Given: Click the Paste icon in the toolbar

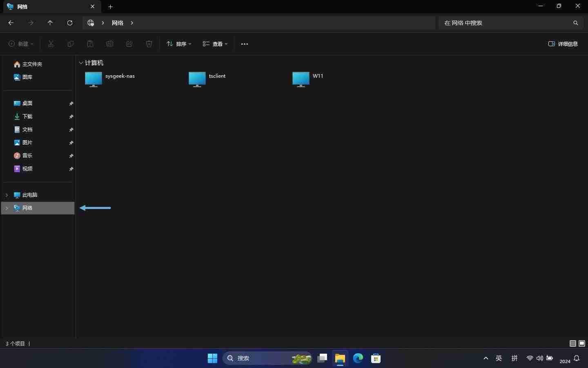Looking at the screenshot, I should [90, 44].
